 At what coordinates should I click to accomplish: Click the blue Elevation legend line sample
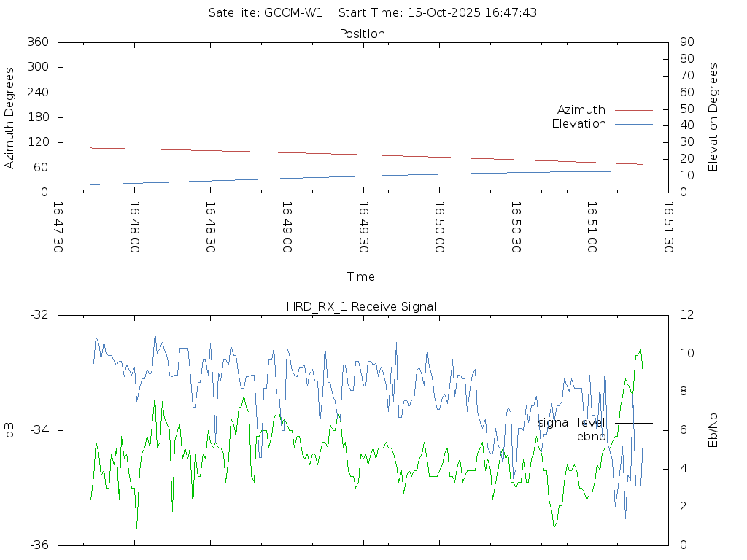pyautogui.click(x=633, y=124)
